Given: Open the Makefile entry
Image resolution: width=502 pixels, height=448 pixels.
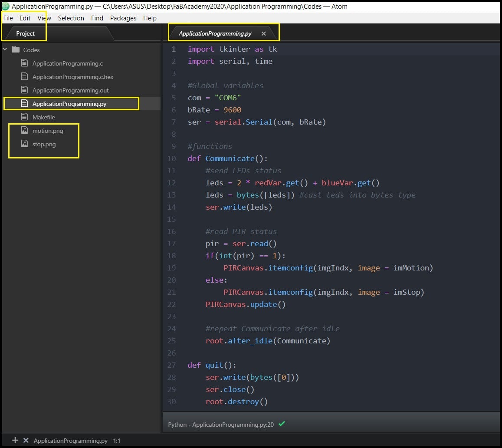Looking at the screenshot, I should point(43,117).
